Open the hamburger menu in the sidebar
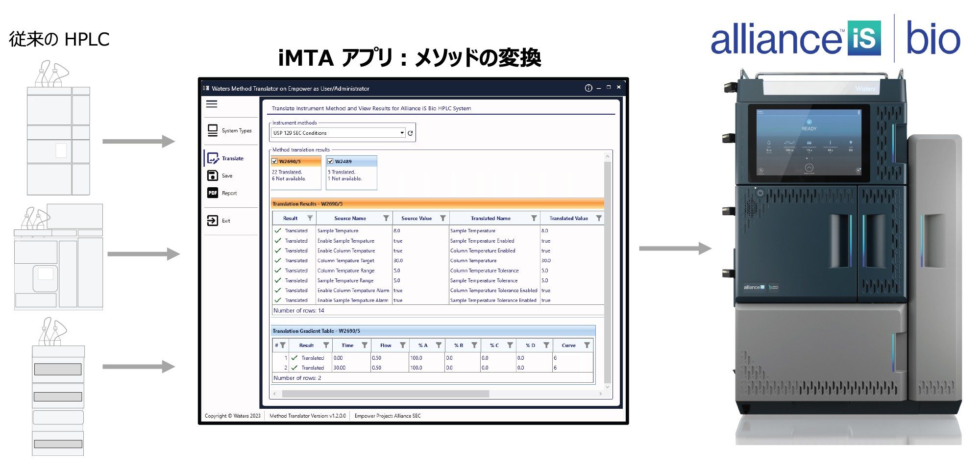This screenshot has height=473, width=980. pos(212,104)
